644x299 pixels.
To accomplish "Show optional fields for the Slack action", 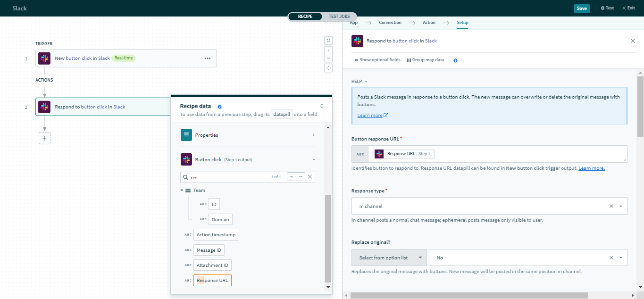I will click(377, 60).
